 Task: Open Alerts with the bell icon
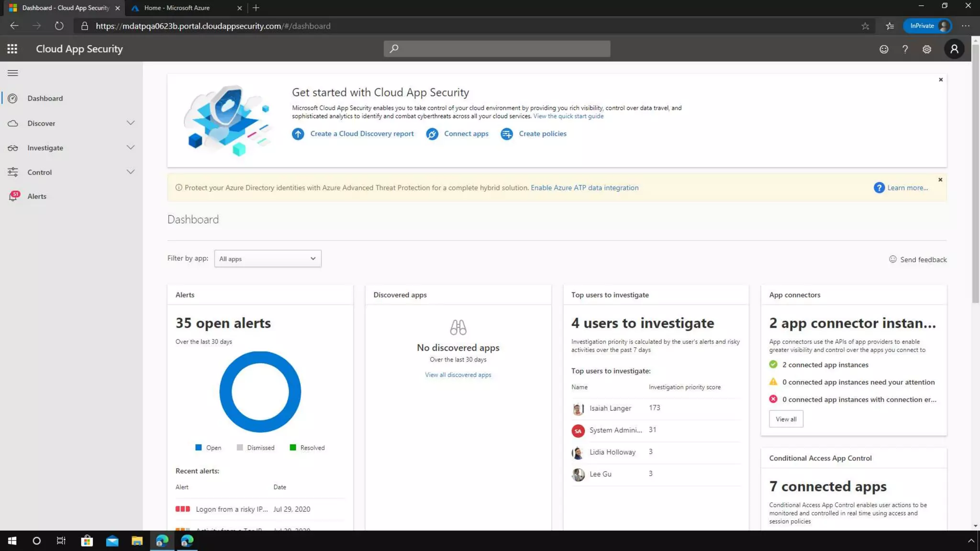(13, 196)
